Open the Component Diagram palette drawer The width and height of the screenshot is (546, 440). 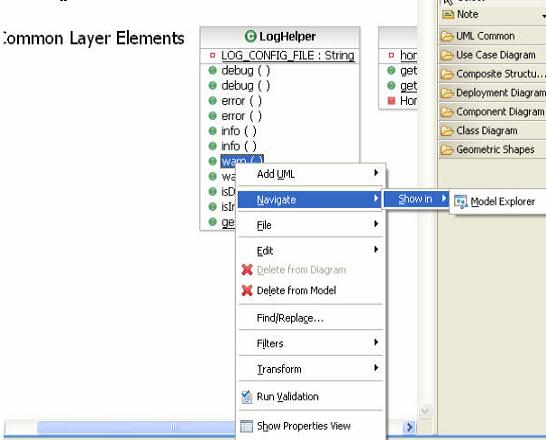(492, 112)
